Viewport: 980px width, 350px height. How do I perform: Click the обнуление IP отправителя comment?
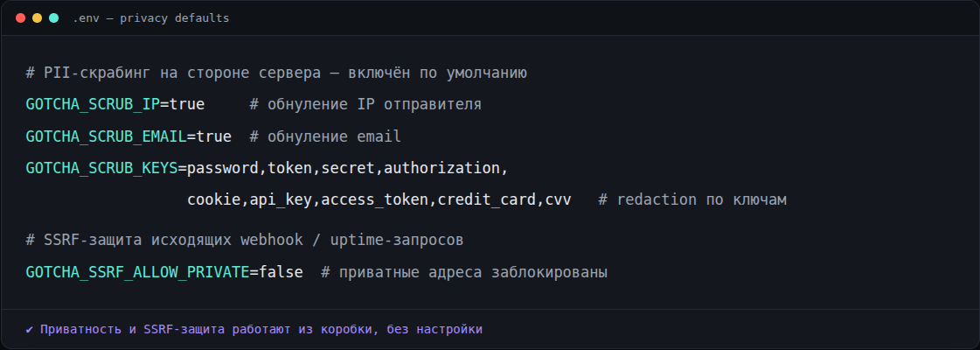tap(365, 104)
